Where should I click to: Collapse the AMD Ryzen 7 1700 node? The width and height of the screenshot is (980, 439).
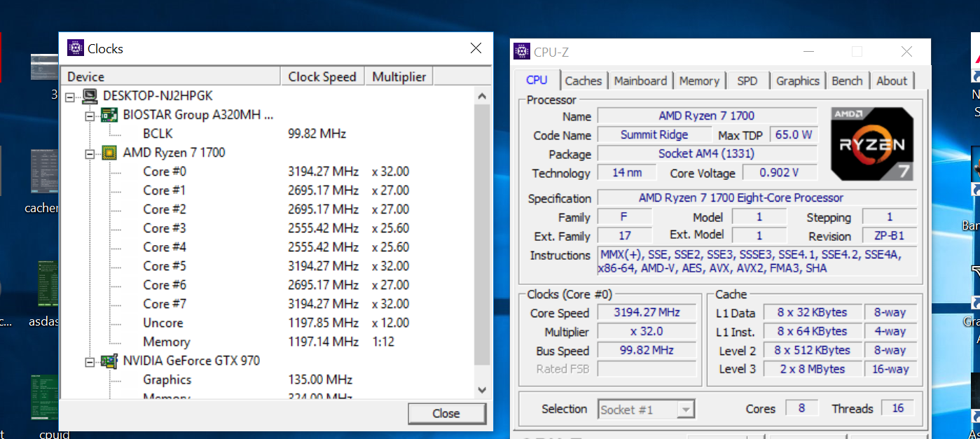click(89, 153)
